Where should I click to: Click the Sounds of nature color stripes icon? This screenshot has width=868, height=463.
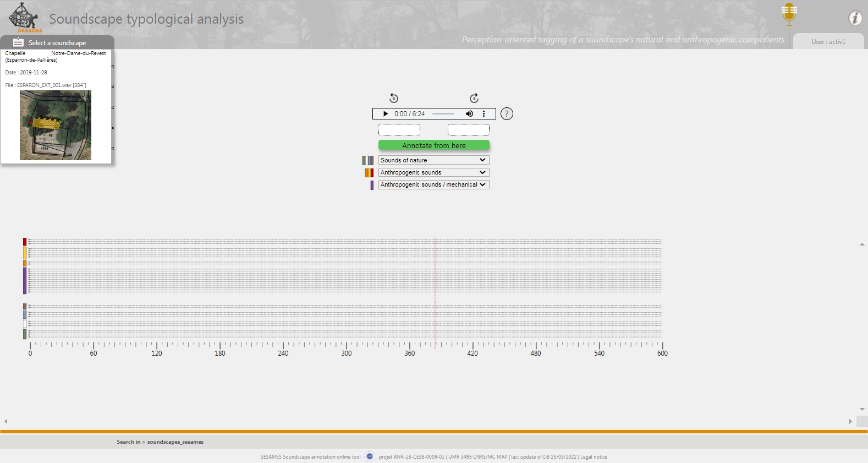(x=368, y=160)
